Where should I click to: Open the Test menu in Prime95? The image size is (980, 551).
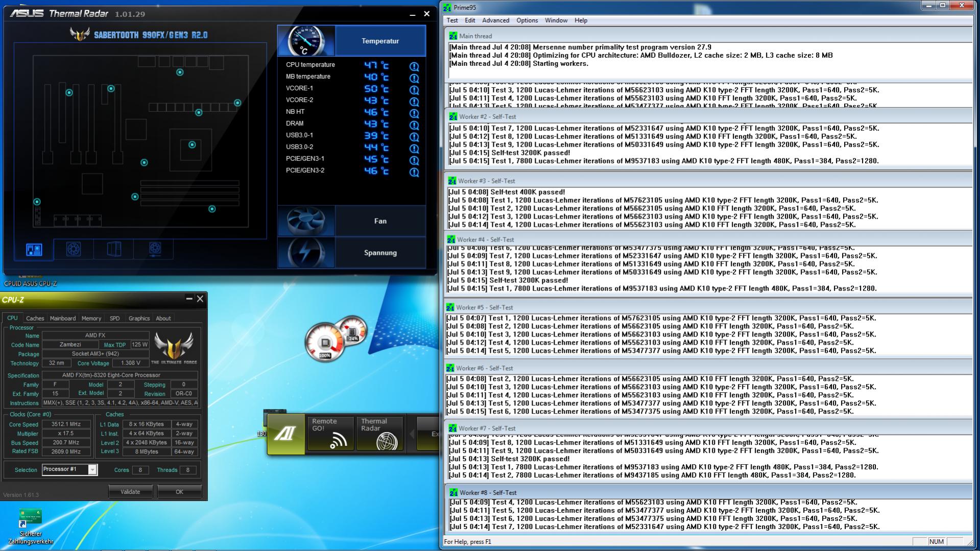(452, 20)
